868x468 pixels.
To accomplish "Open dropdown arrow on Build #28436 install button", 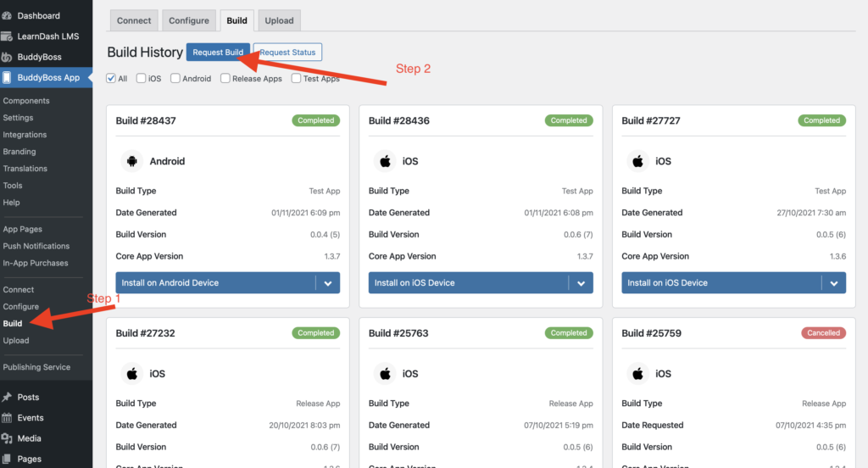I will tap(581, 283).
